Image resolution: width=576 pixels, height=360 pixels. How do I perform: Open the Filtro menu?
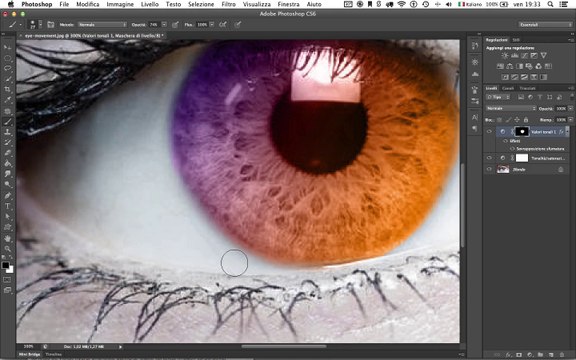(x=228, y=4)
